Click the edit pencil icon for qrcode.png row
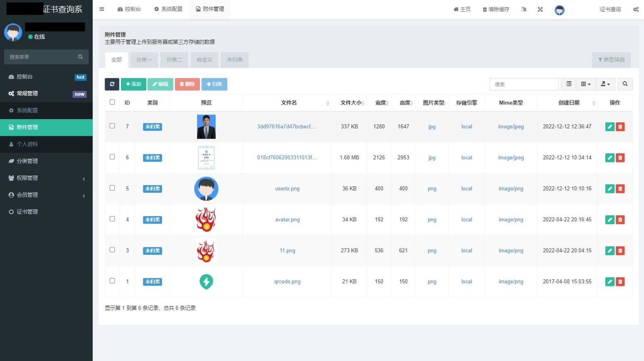Viewport: 644px width, 361px height. (609, 281)
